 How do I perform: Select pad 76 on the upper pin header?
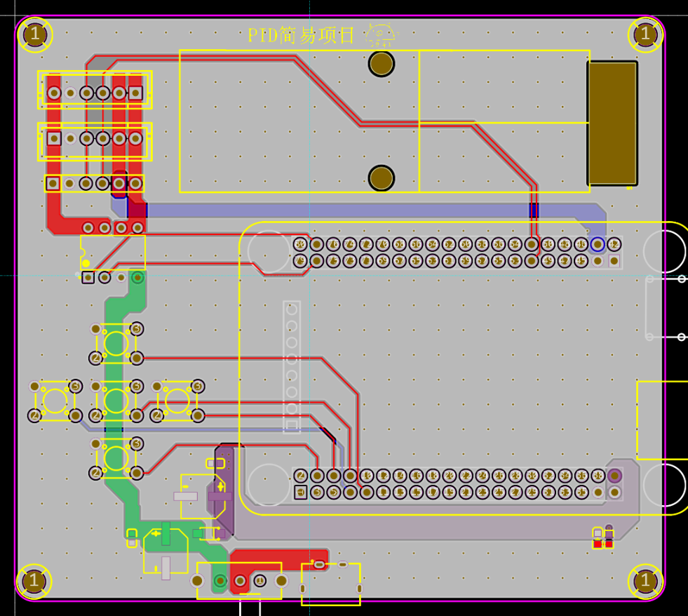[x=333, y=245]
